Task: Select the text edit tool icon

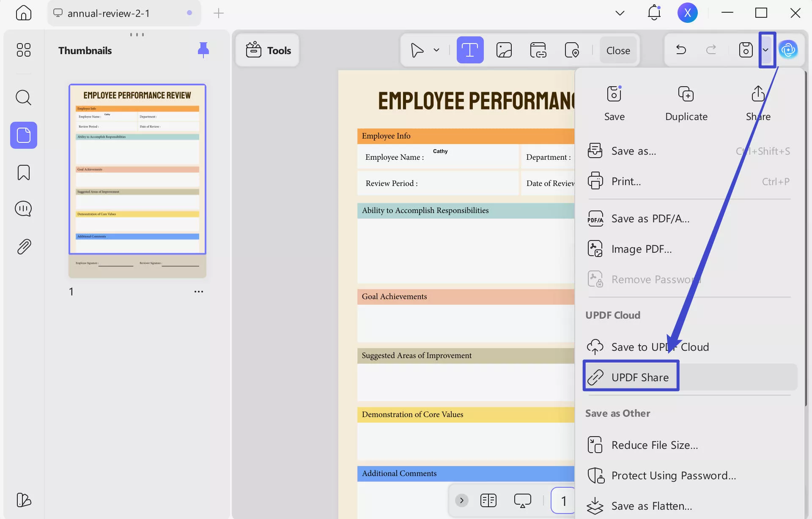Action: pyautogui.click(x=470, y=50)
